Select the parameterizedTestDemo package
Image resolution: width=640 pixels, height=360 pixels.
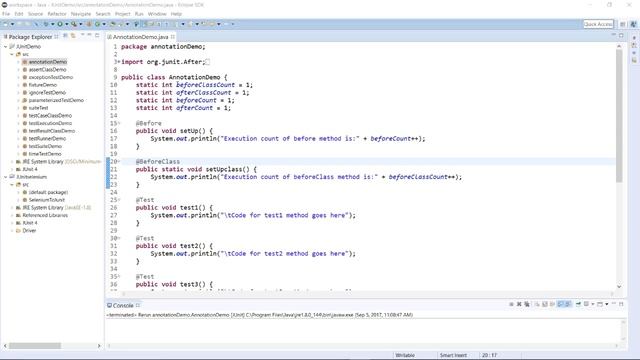click(x=56, y=100)
